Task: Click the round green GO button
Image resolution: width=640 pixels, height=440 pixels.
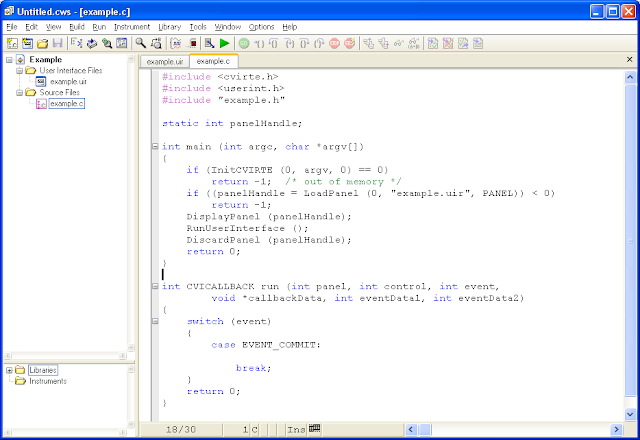Action: 244,43
